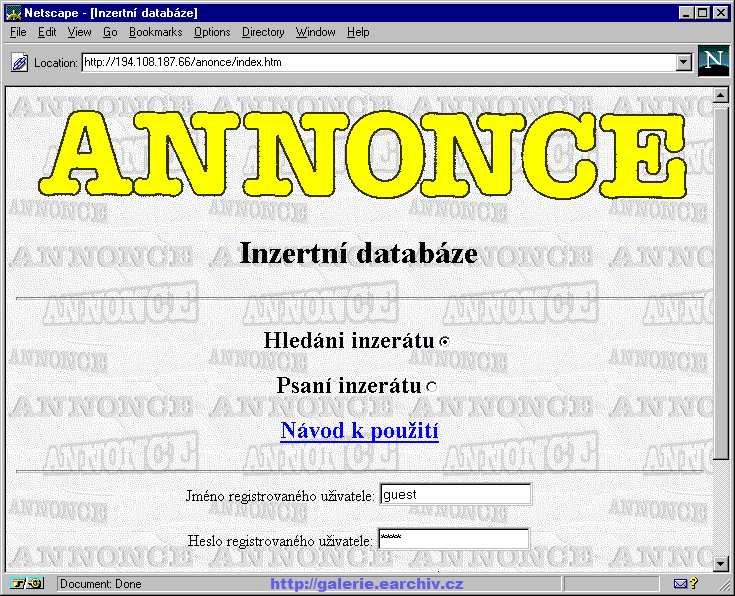735x596 pixels.
Task: Click the vertical scrollbar up arrow
Action: coord(720,95)
